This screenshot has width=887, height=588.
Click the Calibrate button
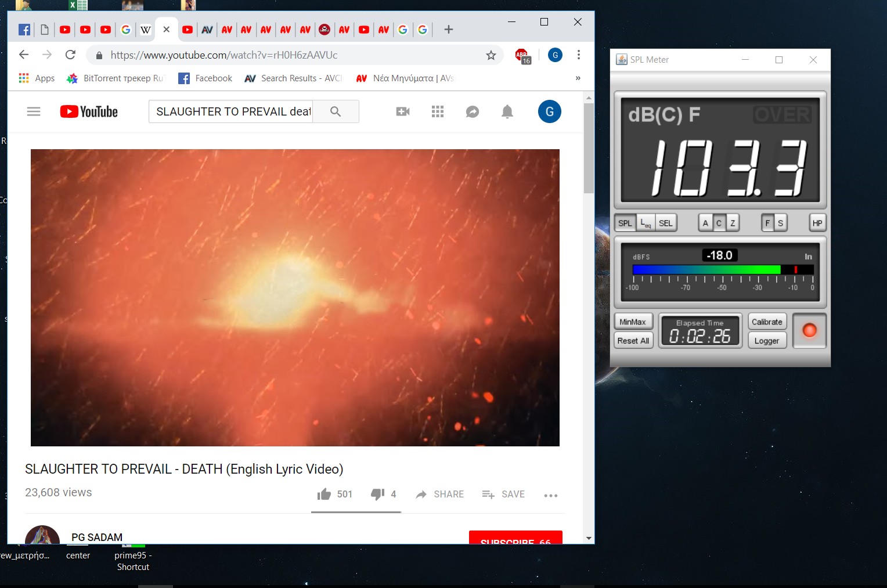coord(767,322)
